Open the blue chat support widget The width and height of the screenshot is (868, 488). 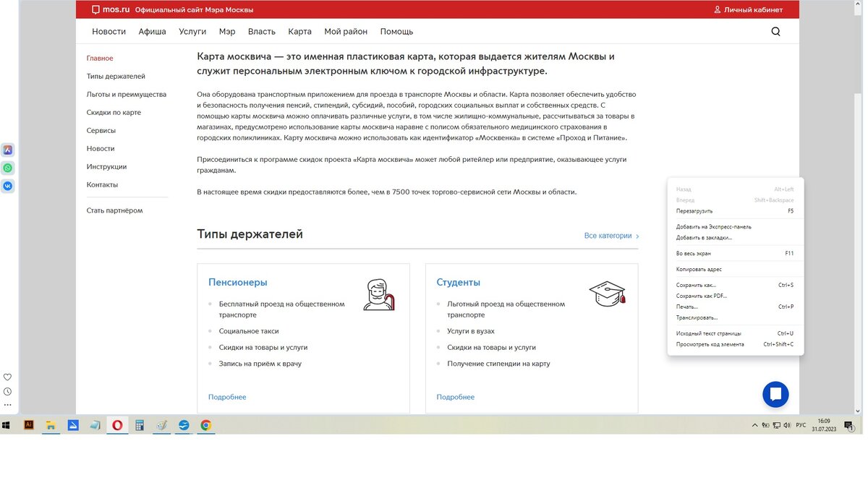(775, 395)
